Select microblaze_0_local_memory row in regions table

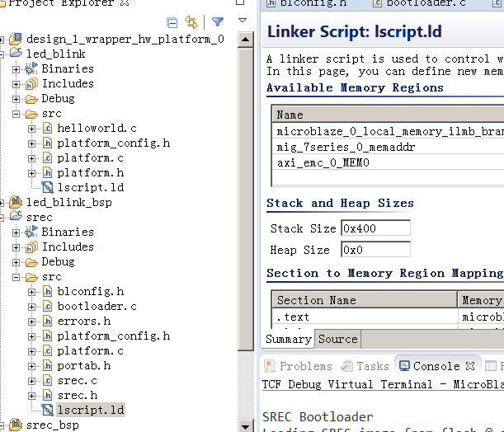click(x=389, y=131)
